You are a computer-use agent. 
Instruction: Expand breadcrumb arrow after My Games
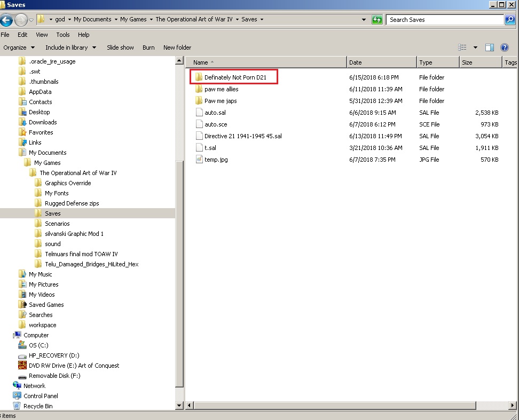151,20
